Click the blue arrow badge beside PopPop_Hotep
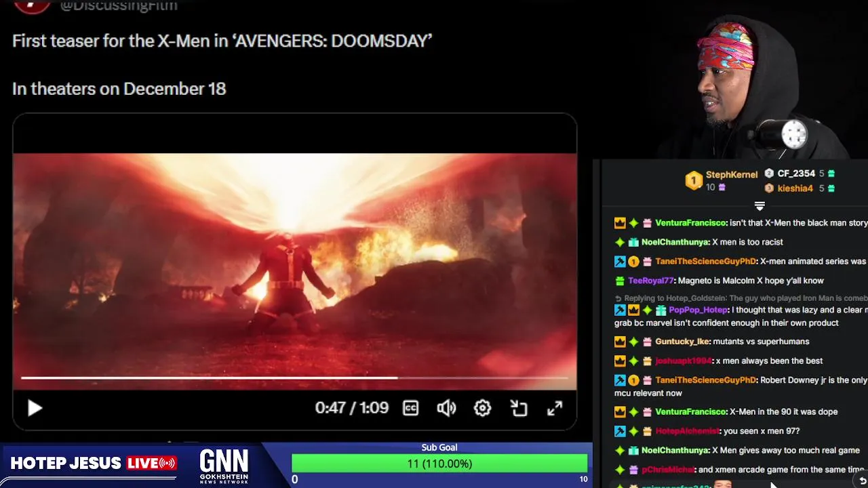This screenshot has height=488, width=868. (x=620, y=310)
